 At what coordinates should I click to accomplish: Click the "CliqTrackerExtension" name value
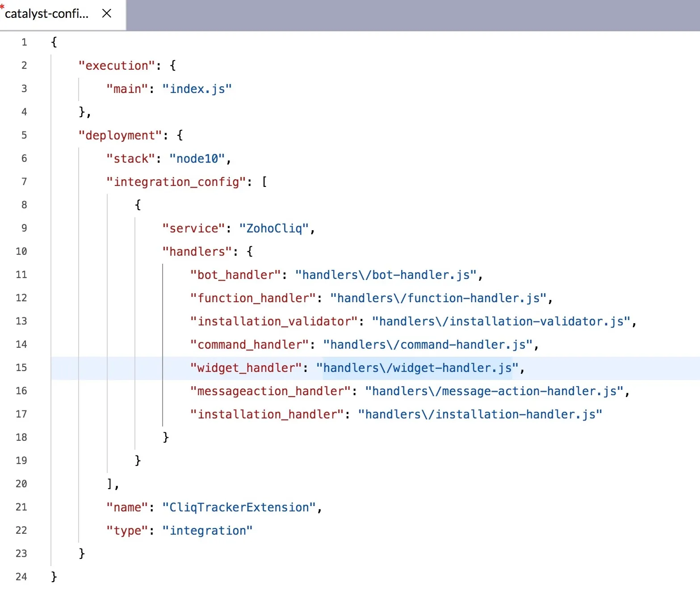[x=239, y=507]
